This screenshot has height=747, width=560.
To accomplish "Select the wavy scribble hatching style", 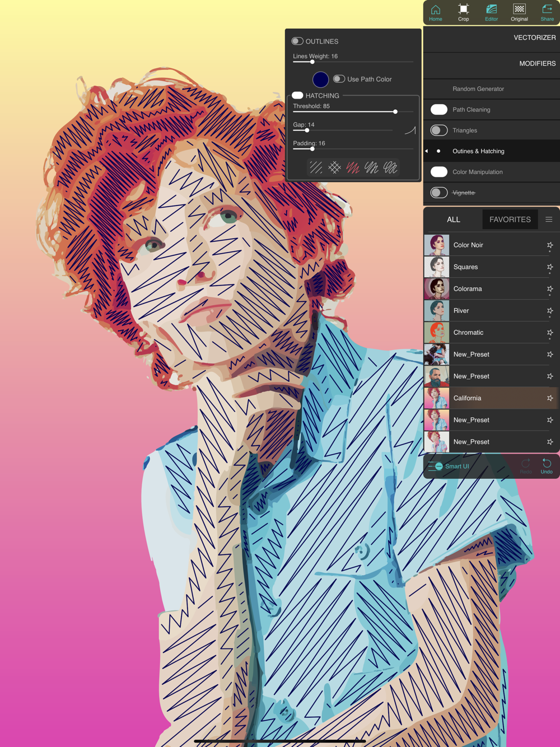I will [x=372, y=167].
